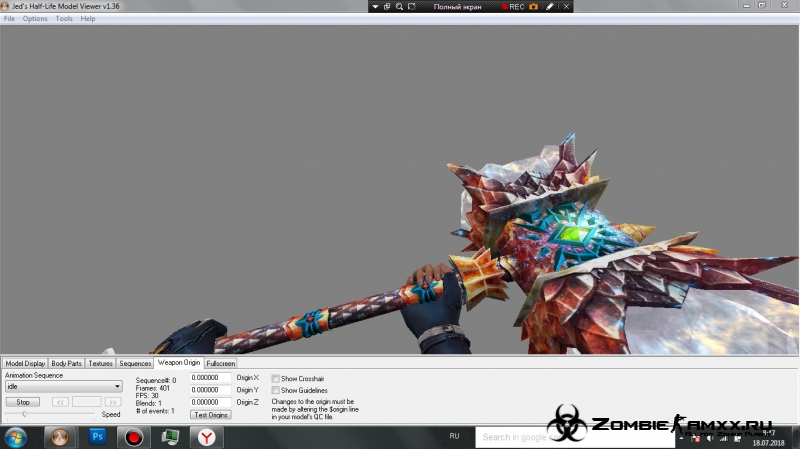Click the volume tray icon
Viewport: 800px width, 449px height.
pos(710,438)
